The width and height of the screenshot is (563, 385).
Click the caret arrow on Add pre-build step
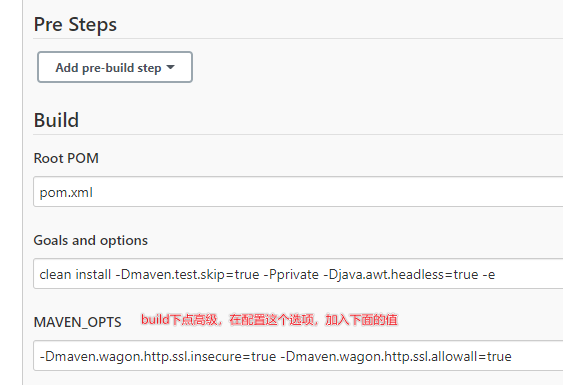coord(171,67)
